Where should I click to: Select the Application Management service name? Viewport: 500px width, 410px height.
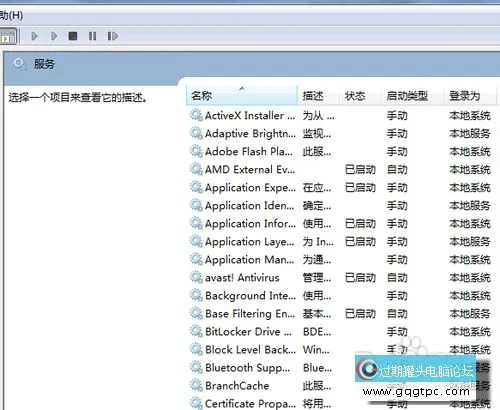(250, 260)
